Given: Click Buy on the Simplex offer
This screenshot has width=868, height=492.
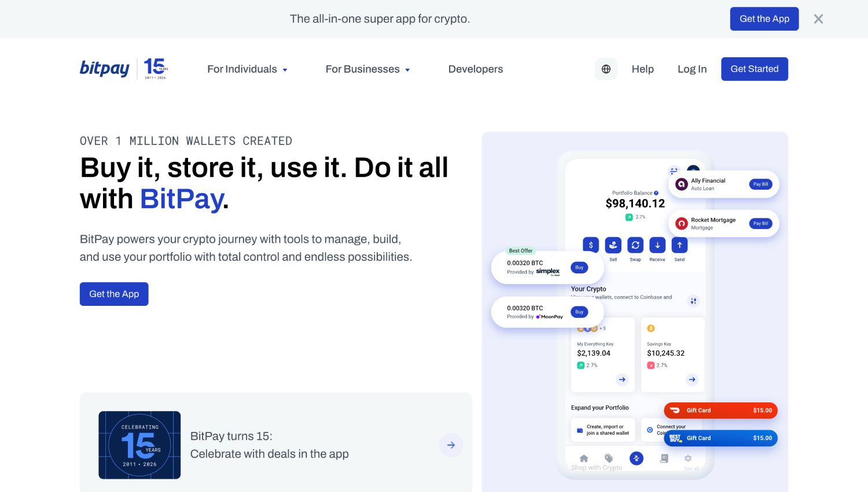Looking at the screenshot, I should point(579,268).
